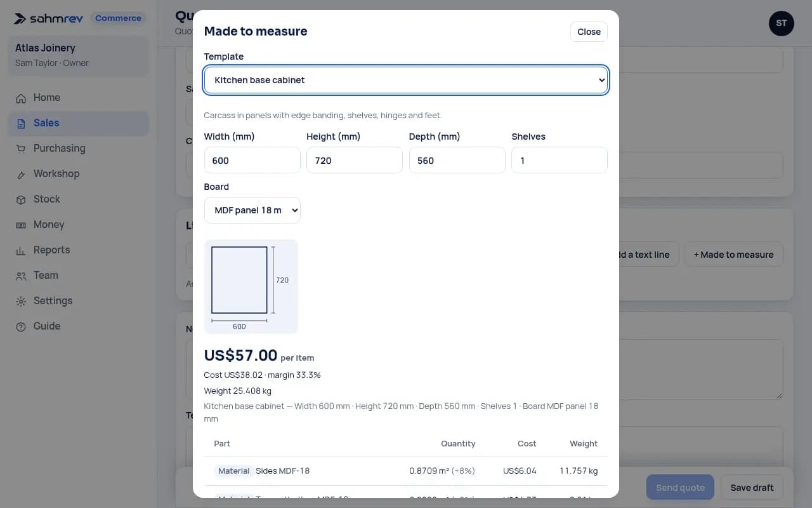Open the Template dropdown
Screen dimensions: 812x508
pyautogui.click(x=406, y=80)
